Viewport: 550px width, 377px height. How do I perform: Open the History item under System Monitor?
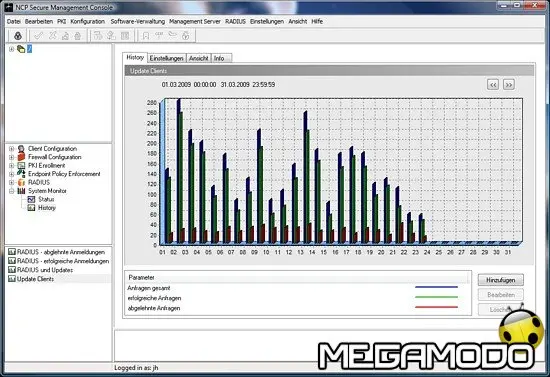pos(42,208)
